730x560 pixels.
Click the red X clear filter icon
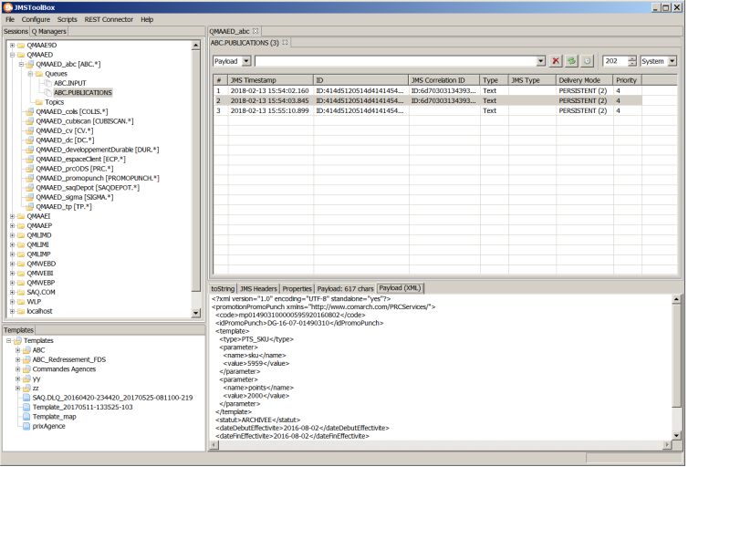click(x=557, y=60)
